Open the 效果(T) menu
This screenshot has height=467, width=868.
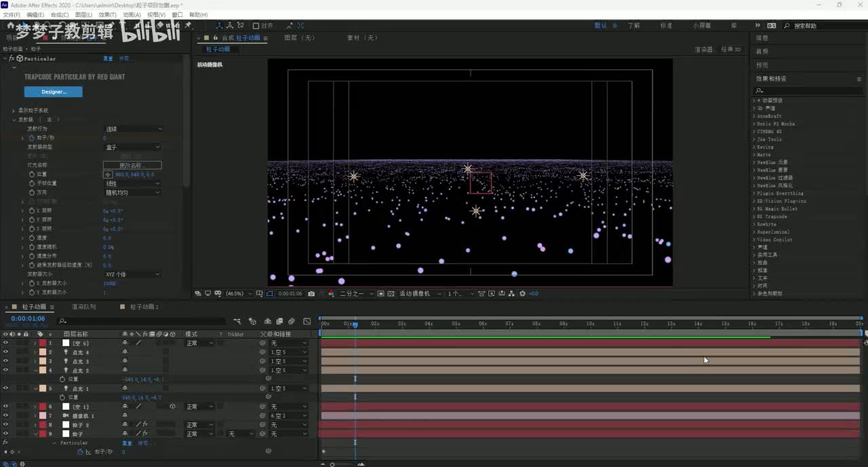107,14
